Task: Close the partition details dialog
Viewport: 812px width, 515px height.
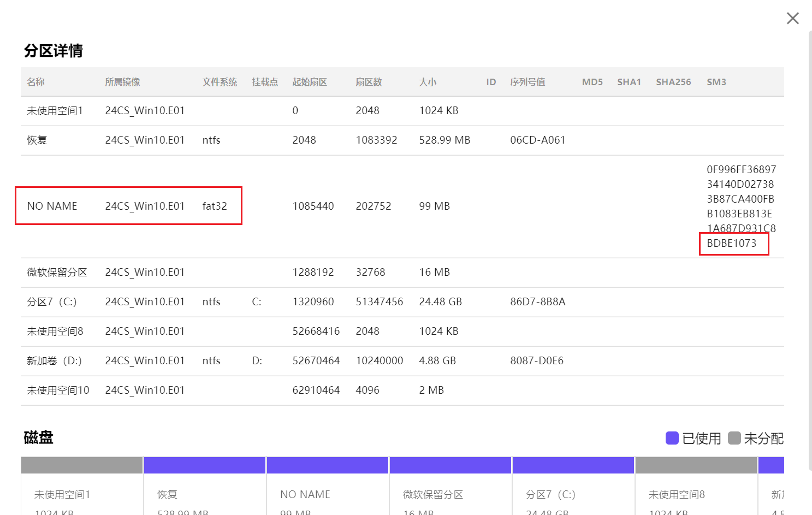Action: (792, 19)
